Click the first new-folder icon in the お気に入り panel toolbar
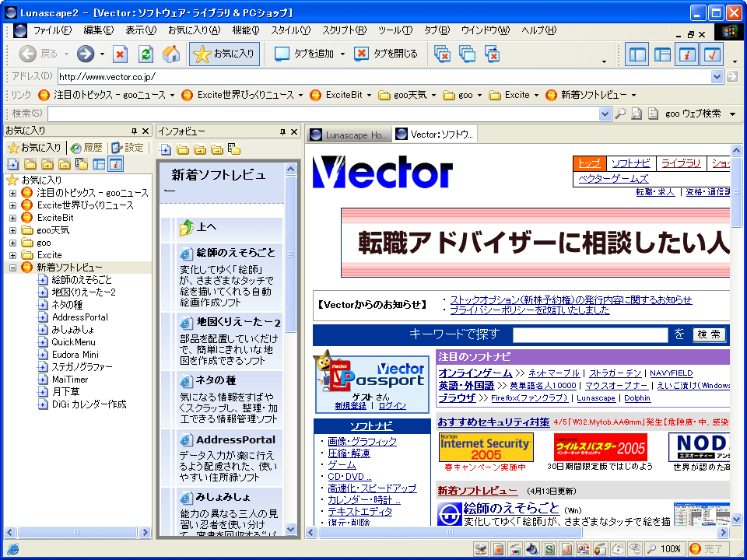Viewport: 747px width, 560px height. tap(30, 164)
